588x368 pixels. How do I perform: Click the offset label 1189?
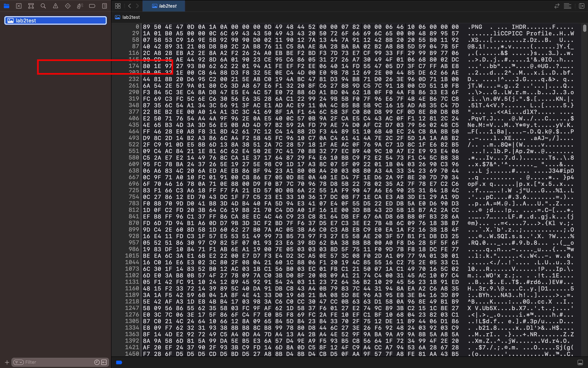tap(132, 295)
